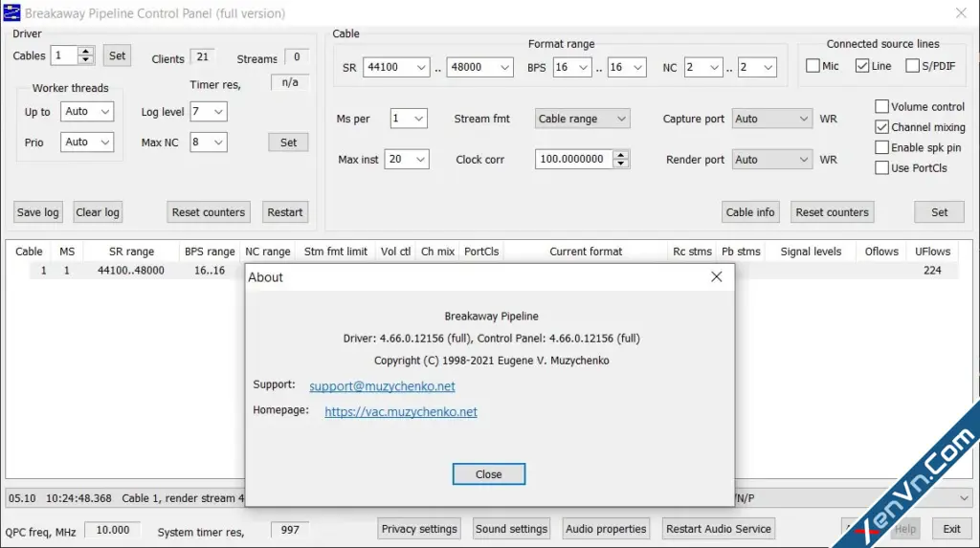Click the Close button in About dialog
This screenshot has height=548, width=980.
[x=489, y=474]
